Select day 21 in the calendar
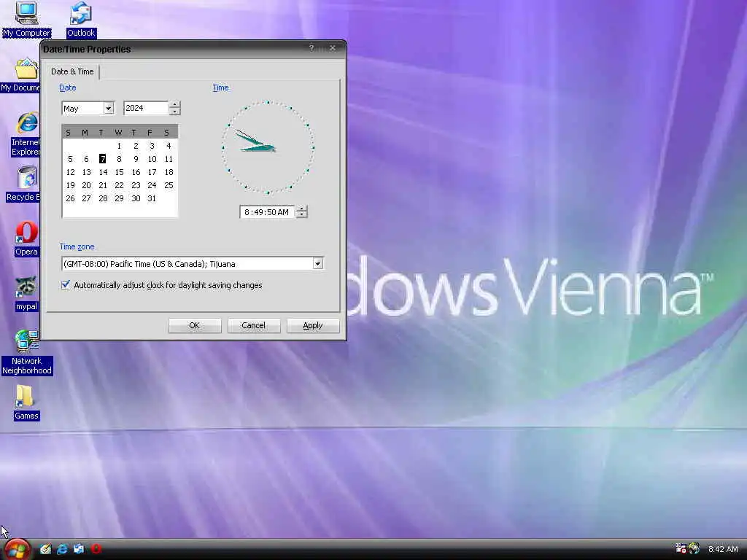The height and width of the screenshot is (560, 747). pos(102,185)
